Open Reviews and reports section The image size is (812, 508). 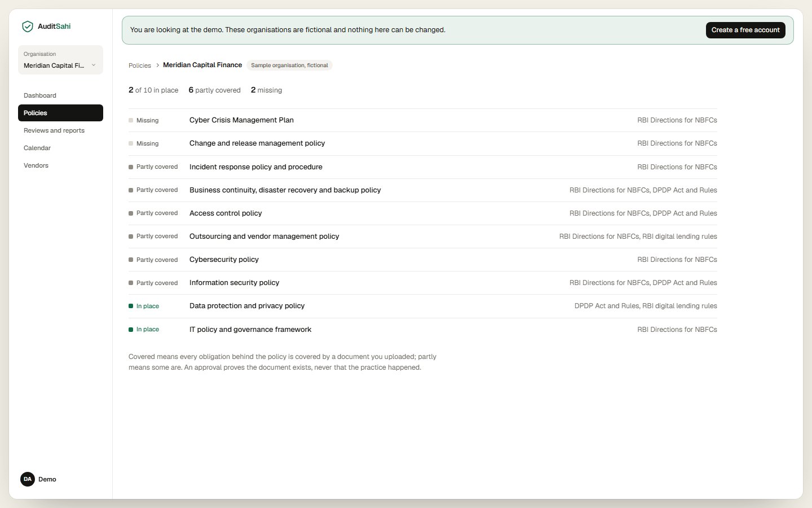(60, 130)
